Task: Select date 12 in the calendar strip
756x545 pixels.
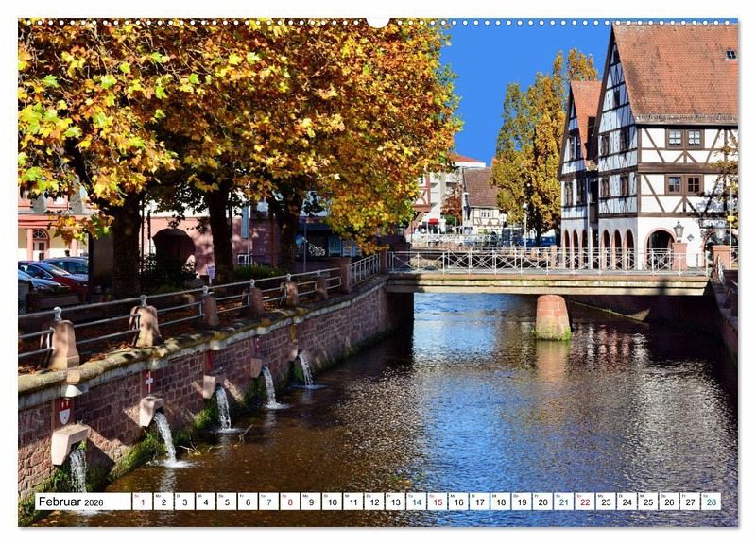Action: click(x=374, y=502)
